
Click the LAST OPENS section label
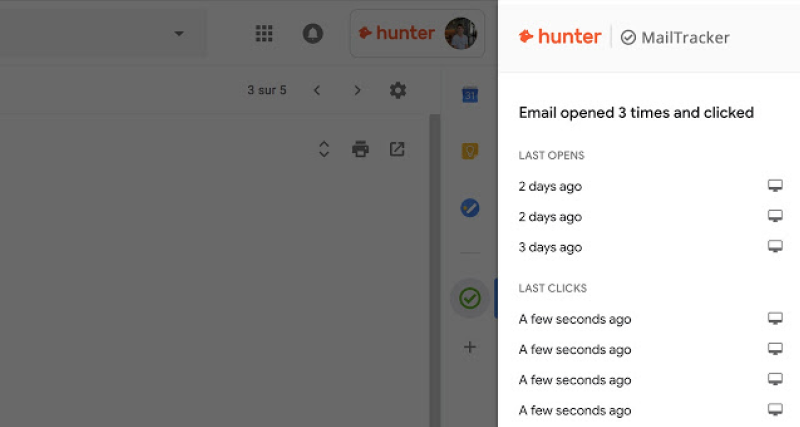552,155
